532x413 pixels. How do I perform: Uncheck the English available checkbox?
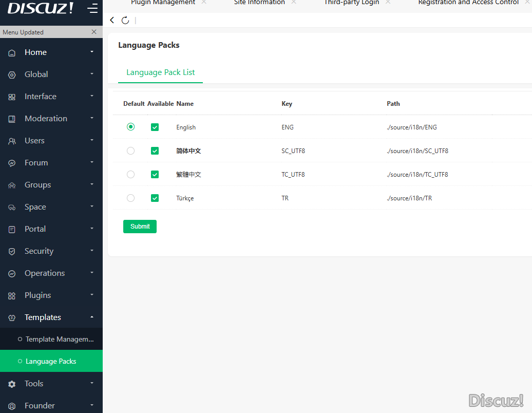pos(155,127)
